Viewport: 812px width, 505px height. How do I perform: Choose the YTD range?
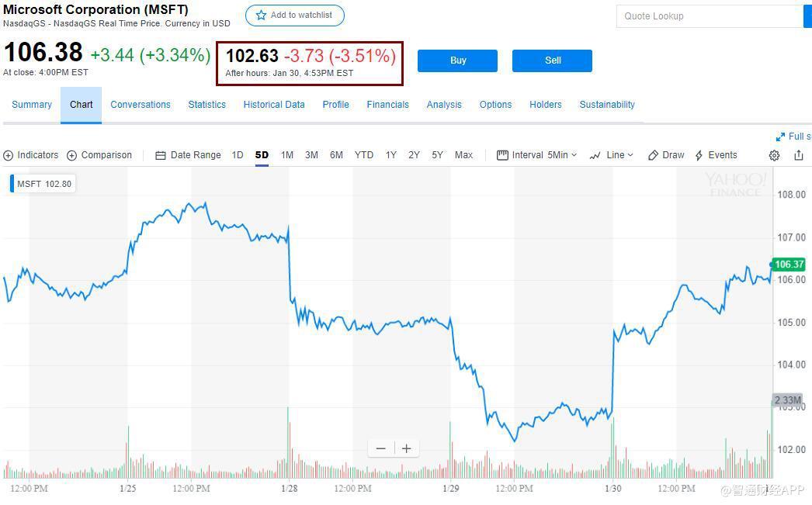pyautogui.click(x=364, y=155)
